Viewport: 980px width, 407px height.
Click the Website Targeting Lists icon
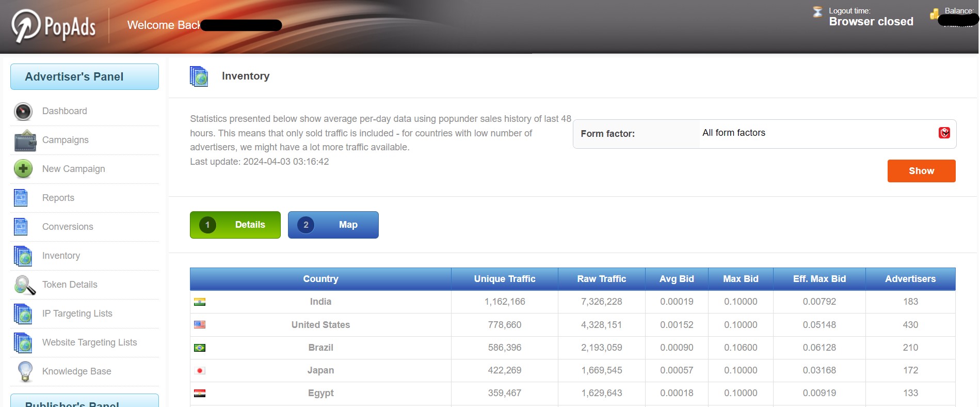point(23,342)
